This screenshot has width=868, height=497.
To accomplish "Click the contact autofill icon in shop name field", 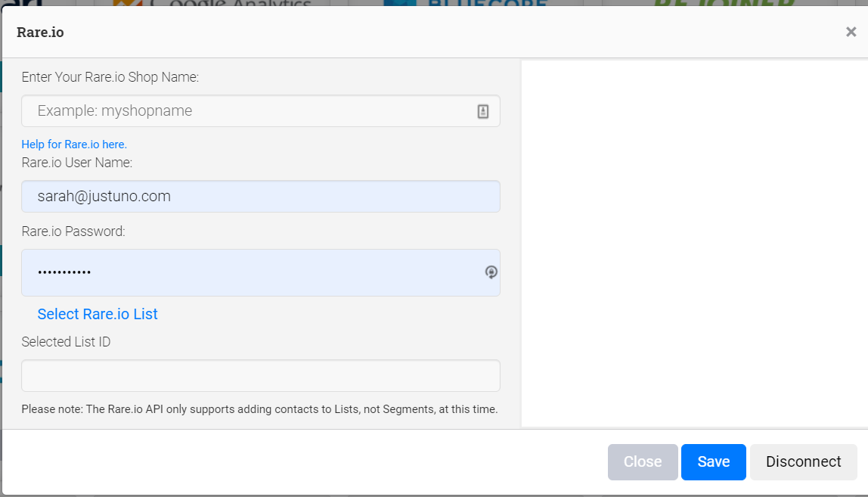I will pyautogui.click(x=483, y=111).
